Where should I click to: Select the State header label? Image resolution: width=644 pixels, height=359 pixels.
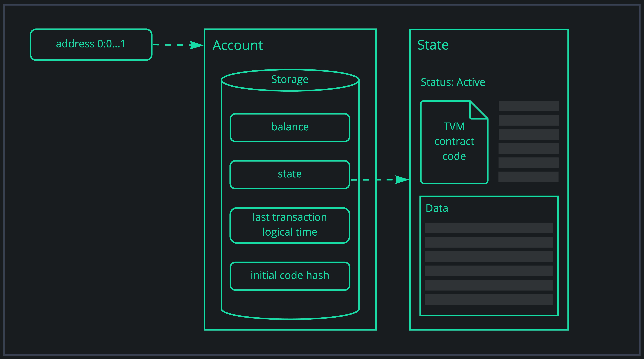(x=433, y=45)
